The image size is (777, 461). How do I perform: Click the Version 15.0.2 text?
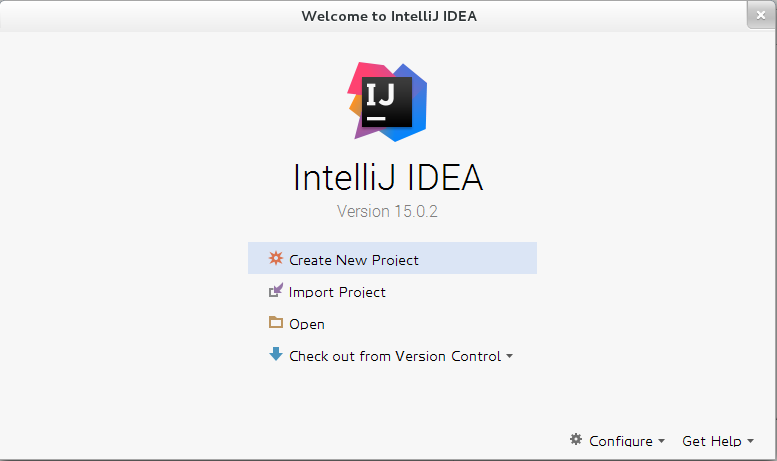388,212
